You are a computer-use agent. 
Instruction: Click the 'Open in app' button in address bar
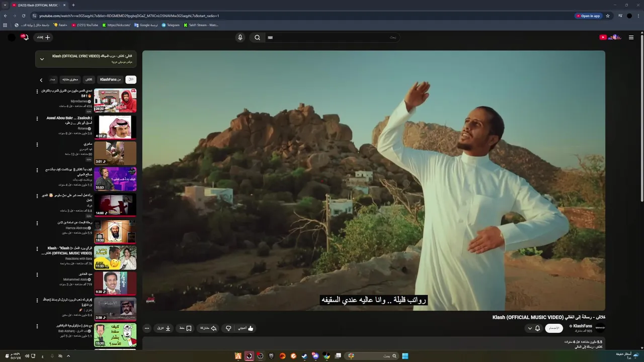(x=588, y=16)
